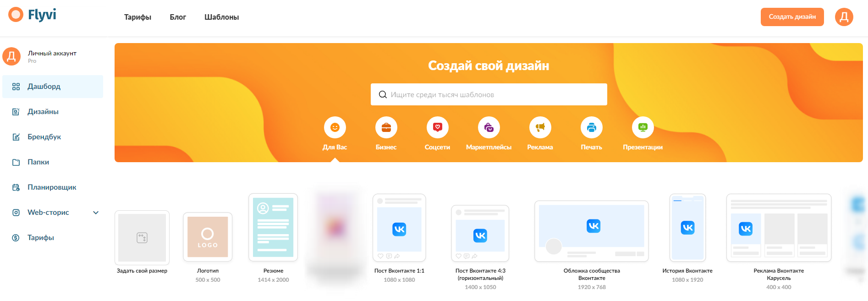868x301 pixels.
Task: Open the Тарифы top menu item
Action: click(137, 17)
